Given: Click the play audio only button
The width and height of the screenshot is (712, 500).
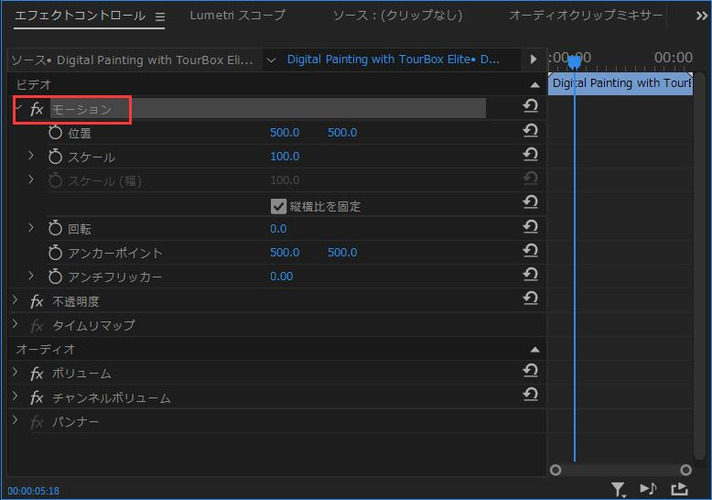Looking at the screenshot, I should tap(648, 489).
